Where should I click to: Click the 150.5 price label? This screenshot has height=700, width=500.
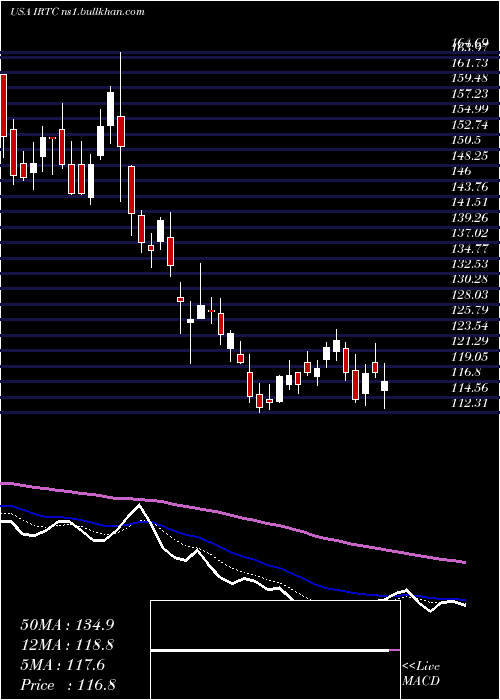pyautogui.click(x=467, y=140)
